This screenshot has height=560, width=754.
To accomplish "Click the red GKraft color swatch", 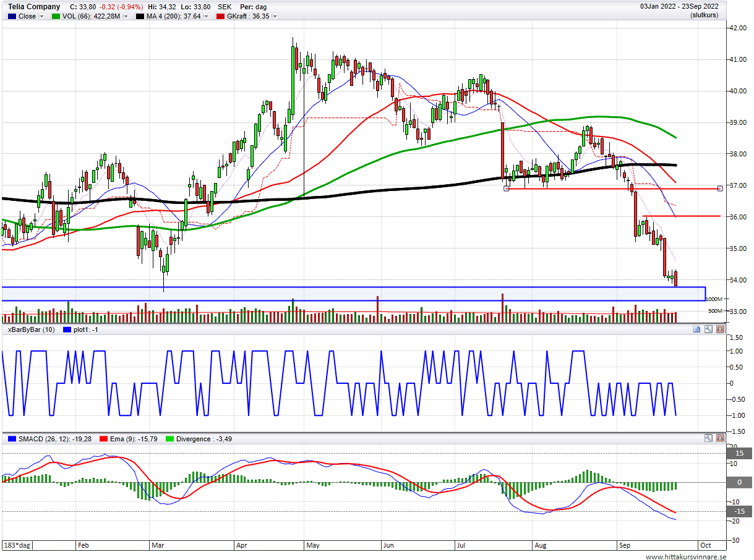I will (220, 17).
